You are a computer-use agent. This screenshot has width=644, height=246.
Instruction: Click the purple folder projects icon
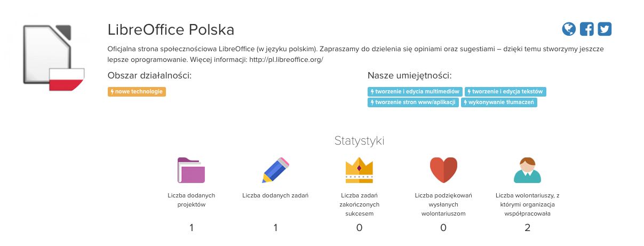pos(191,170)
